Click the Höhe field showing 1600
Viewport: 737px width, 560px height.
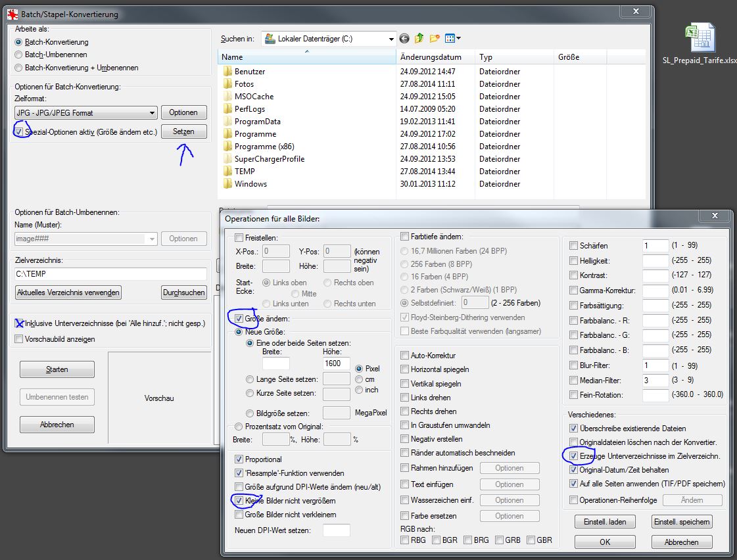[x=336, y=363]
